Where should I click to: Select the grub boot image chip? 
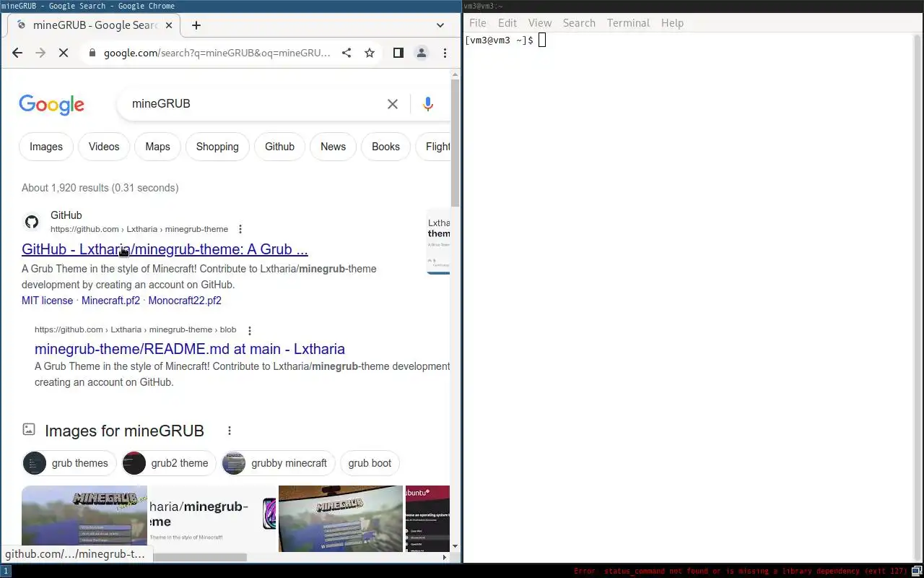[370, 463]
